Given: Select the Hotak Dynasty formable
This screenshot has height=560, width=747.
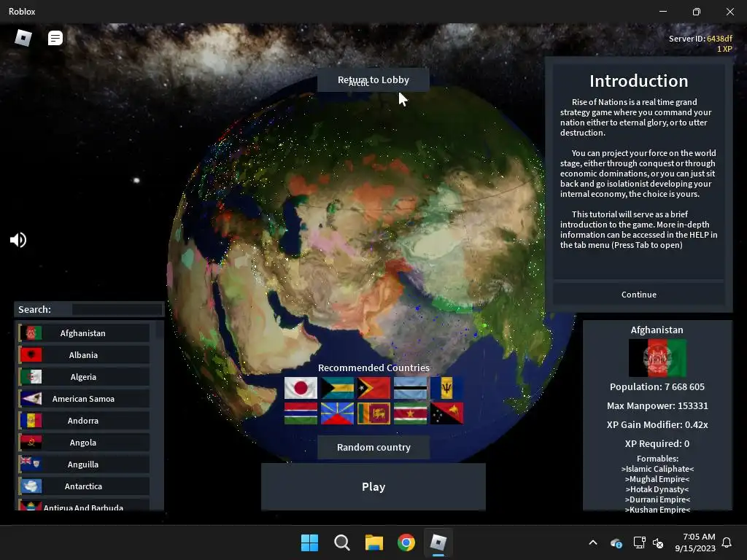Looking at the screenshot, I should (657, 489).
